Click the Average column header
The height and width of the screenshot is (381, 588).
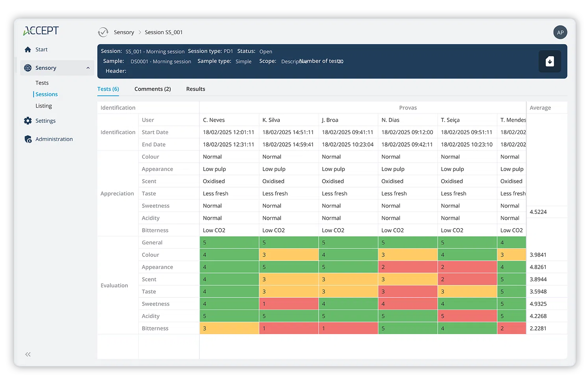[x=540, y=108]
